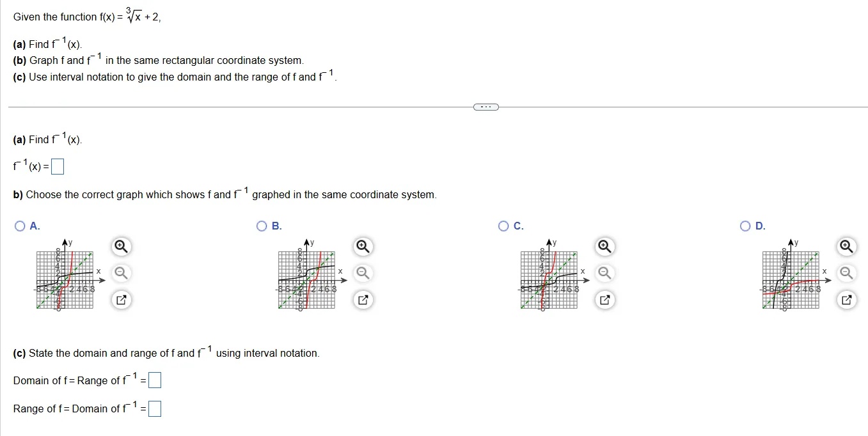Click the zoom in icon beside graph D
The height and width of the screenshot is (436, 868).
tap(846, 246)
